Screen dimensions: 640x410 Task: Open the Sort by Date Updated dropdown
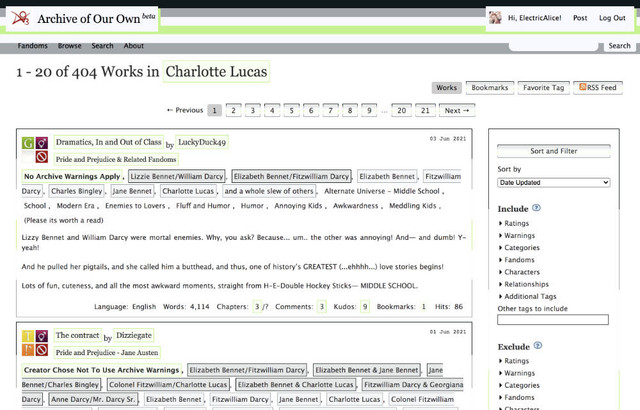[553, 182]
